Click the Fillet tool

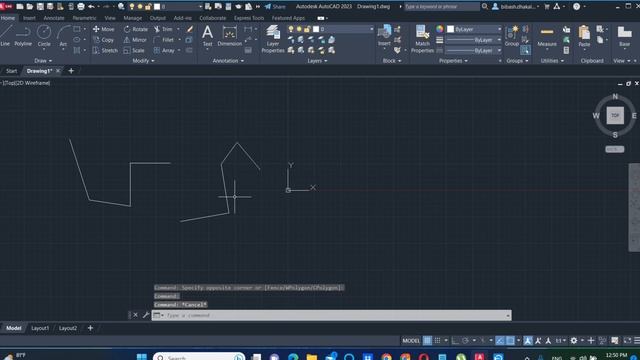[164, 40]
